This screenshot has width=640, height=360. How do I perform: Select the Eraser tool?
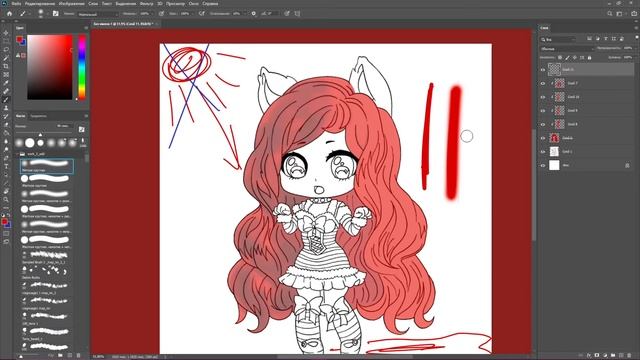pos(6,125)
